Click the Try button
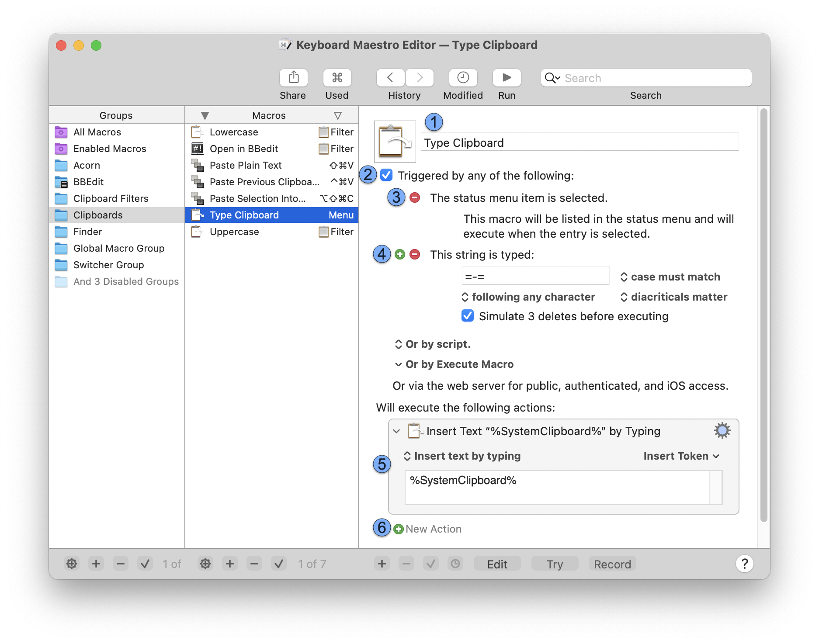 pos(555,564)
